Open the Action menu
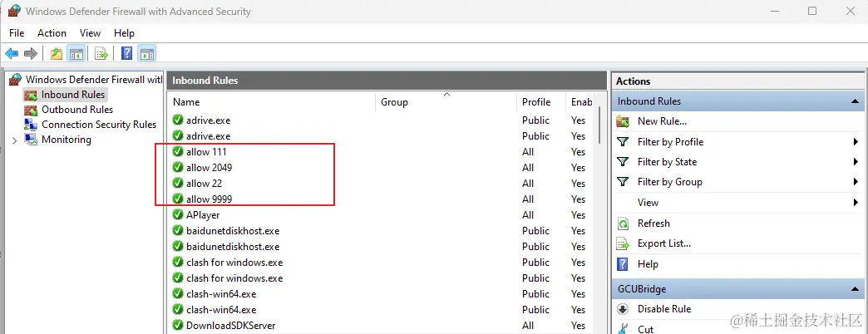 52,33
